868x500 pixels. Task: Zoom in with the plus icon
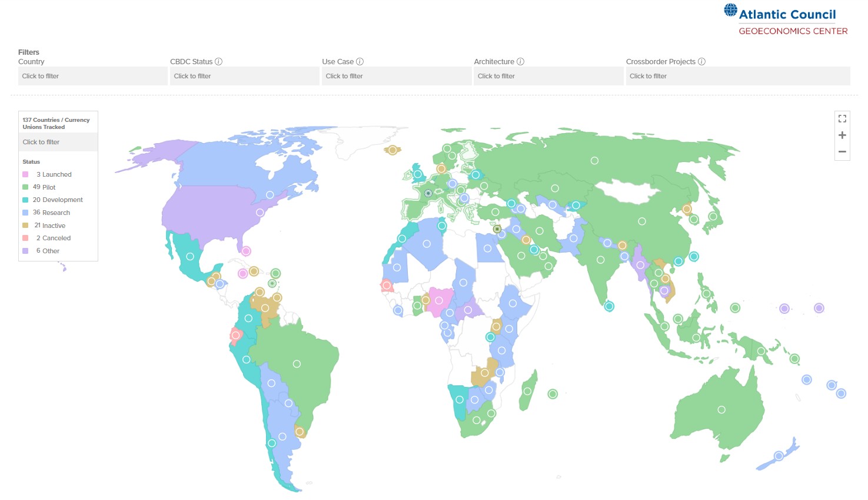point(842,135)
